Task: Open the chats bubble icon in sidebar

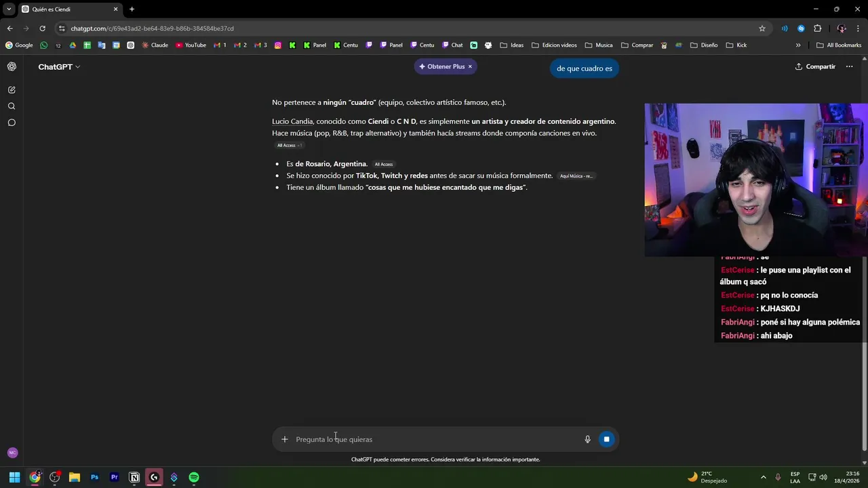Action: [x=12, y=123]
